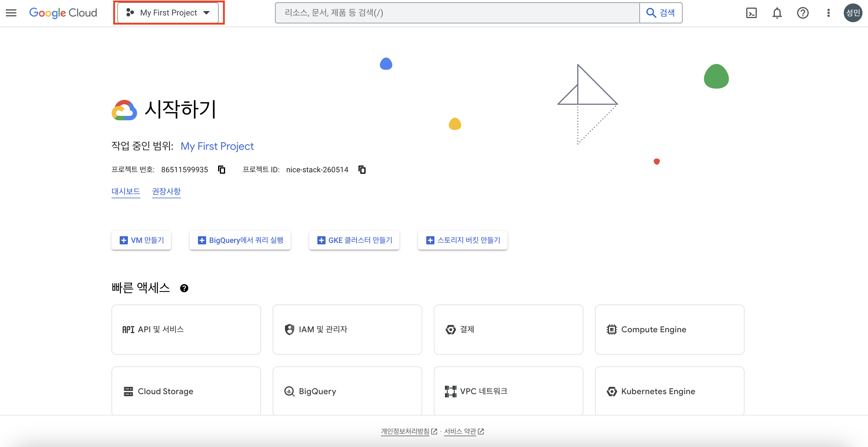Copy the project ID nice-stack-260514
Screen dimensions: 868x447
[x=362, y=169]
